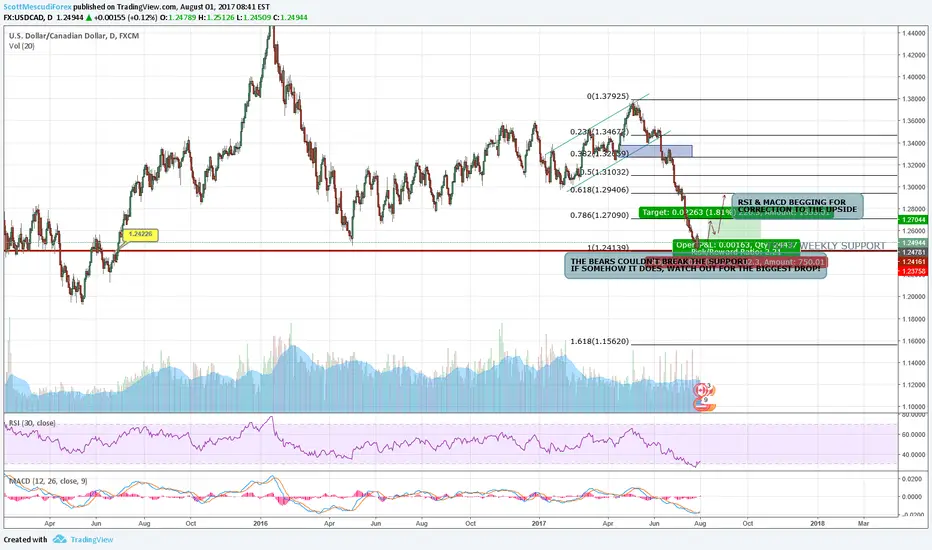Click the RSI (30, close) indicator label
Screen dimensions: 932x550
click(32, 423)
